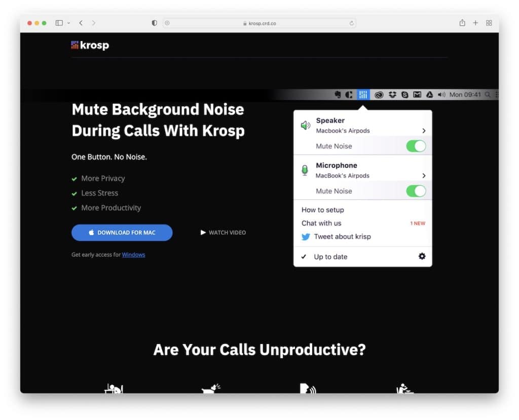Click the Creative Cloud menu bar icon
Viewport: 519px width, 420px height.
tap(379, 95)
